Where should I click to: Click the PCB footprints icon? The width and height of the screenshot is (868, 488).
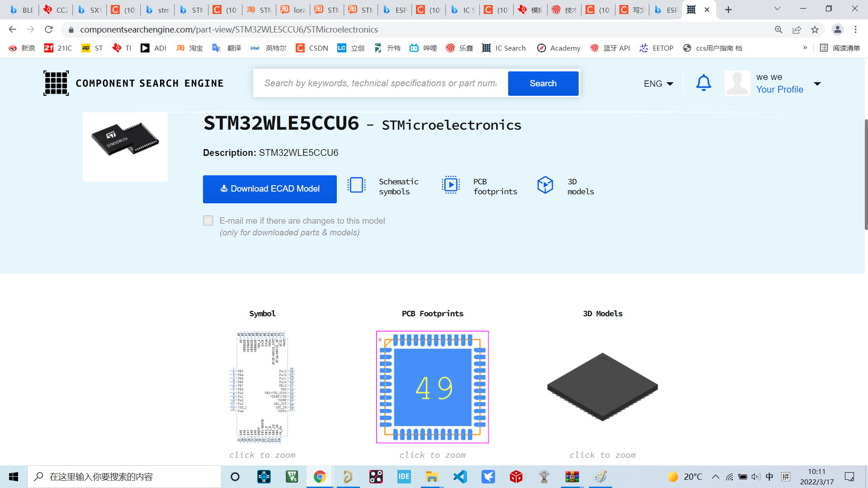pyautogui.click(x=450, y=185)
